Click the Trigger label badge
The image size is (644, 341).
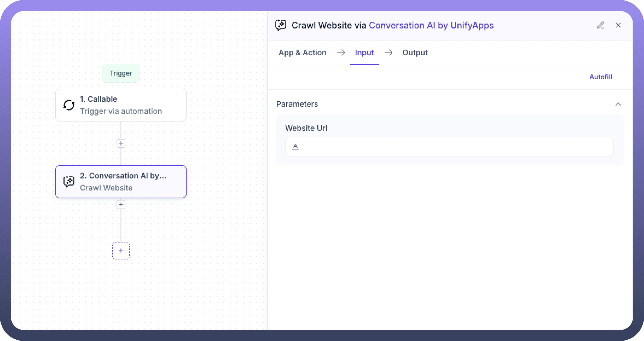[121, 73]
